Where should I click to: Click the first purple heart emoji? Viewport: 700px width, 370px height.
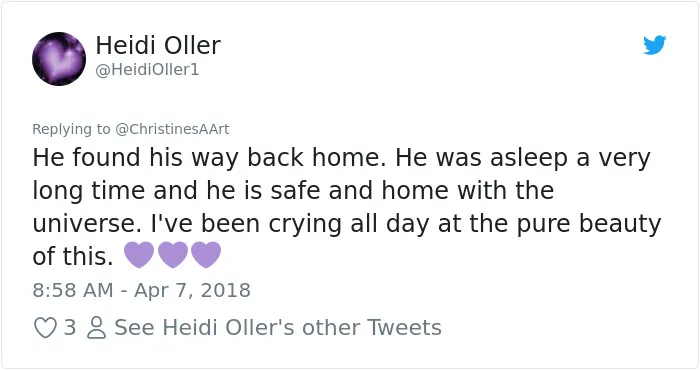(x=139, y=254)
